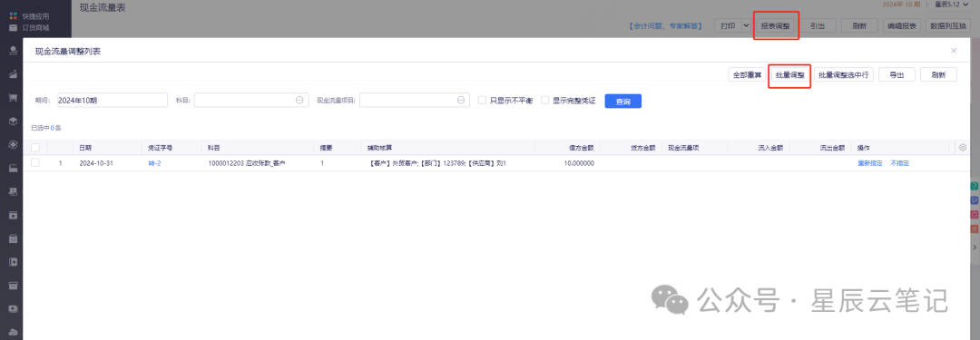This screenshot has width=980, height=340.
Task: Click into the 现金流量项目 input field
Action: (415, 100)
